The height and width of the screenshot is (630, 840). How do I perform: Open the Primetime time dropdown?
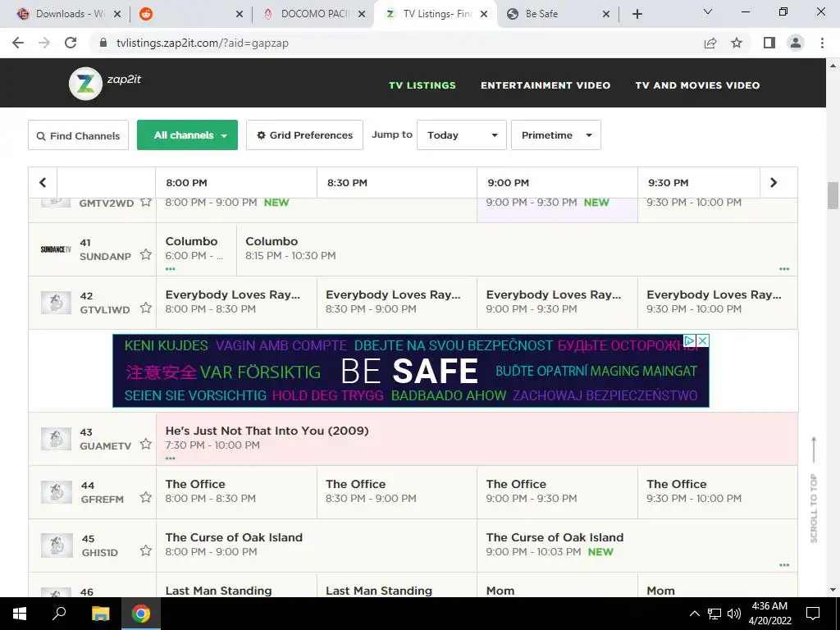[x=556, y=135]
